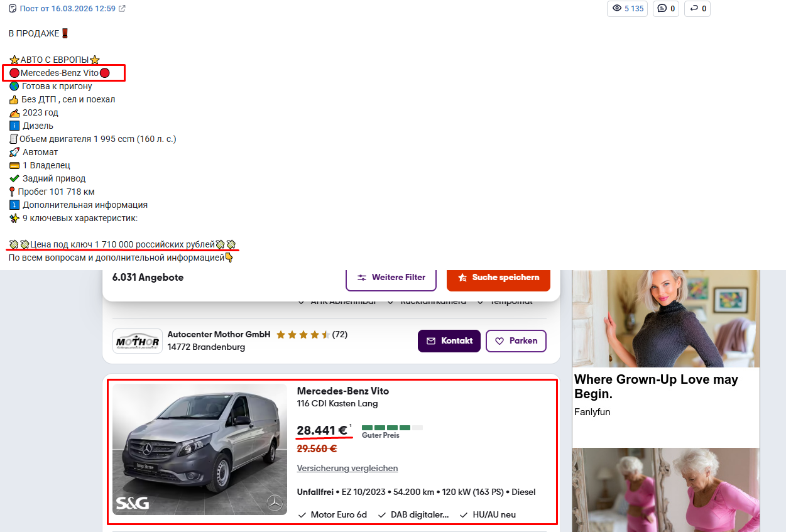786x532 pixels.
Task: Open the Mercedes-Benz Vito listing title
Action: tap(343, 391)
